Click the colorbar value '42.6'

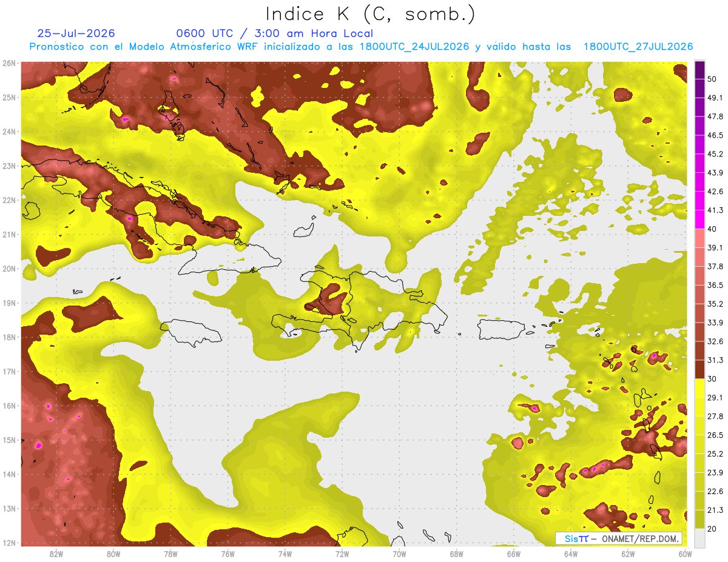(715, 192)
